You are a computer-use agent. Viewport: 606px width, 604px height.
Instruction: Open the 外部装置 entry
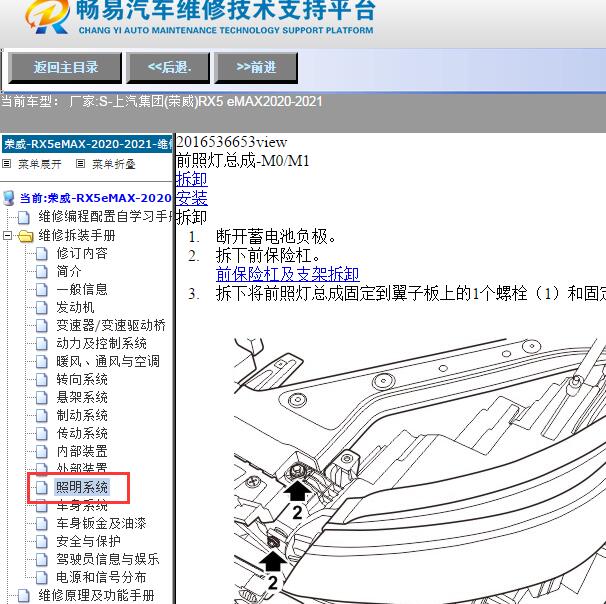click(x=82, y=468)
